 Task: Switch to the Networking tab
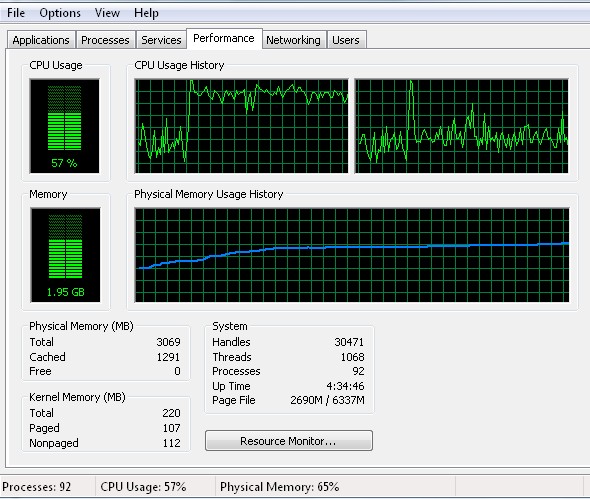click(293, 40)
